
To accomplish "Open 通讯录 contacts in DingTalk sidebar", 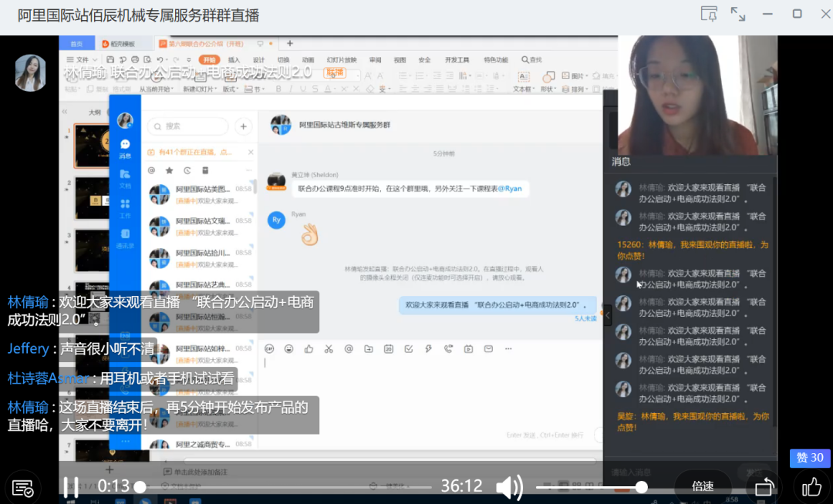I will (125, 238).
